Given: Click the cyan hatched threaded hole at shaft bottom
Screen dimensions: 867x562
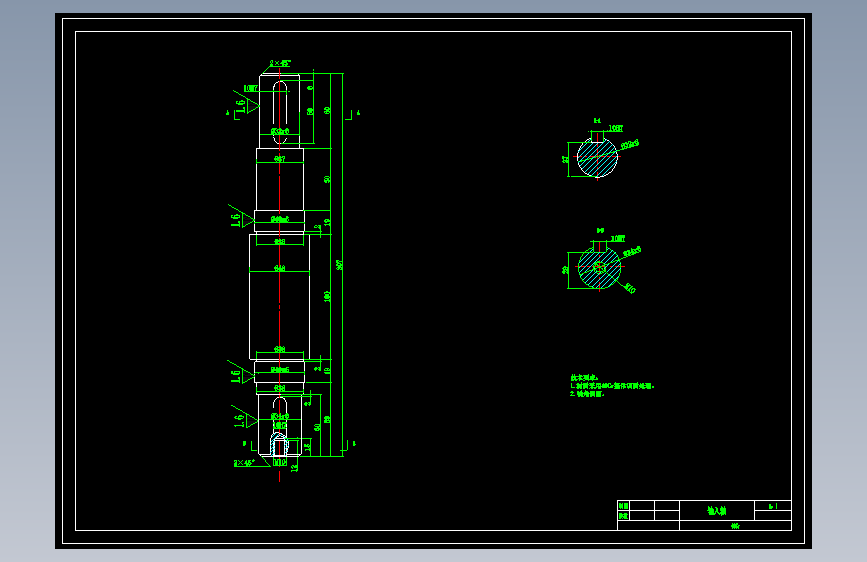Looking at the screenshot, I should pos(279,444).
